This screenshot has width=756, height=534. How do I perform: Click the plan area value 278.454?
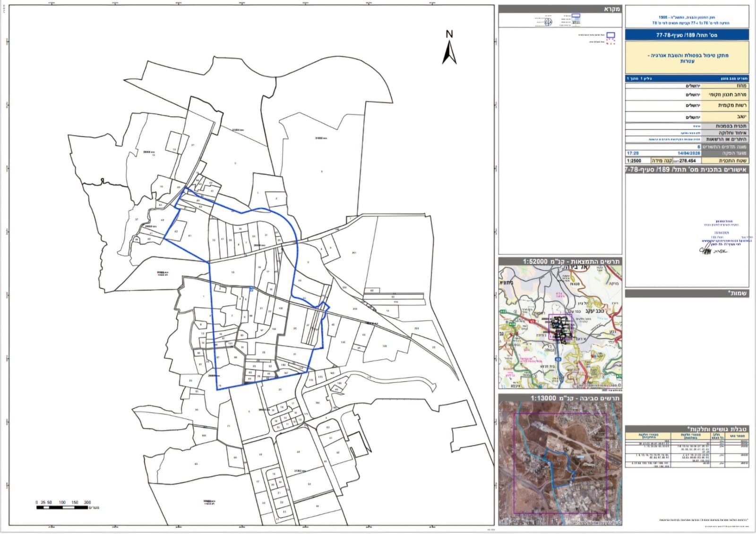click(x=687, y=161)
